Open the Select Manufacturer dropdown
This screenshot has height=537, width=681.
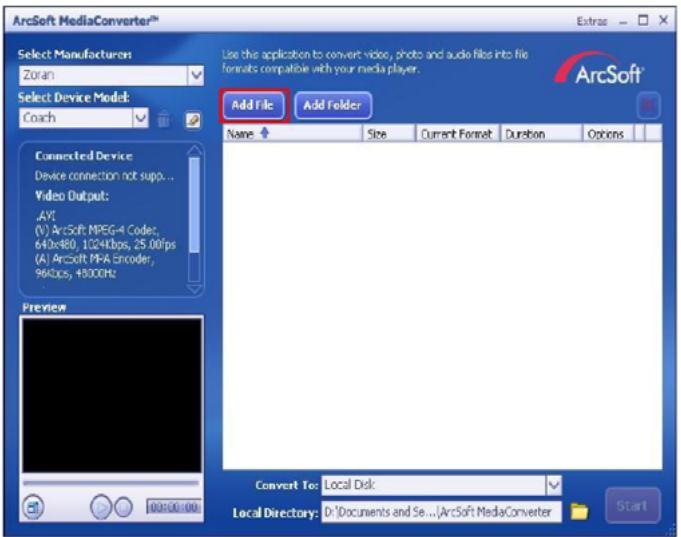coord(196,75)
